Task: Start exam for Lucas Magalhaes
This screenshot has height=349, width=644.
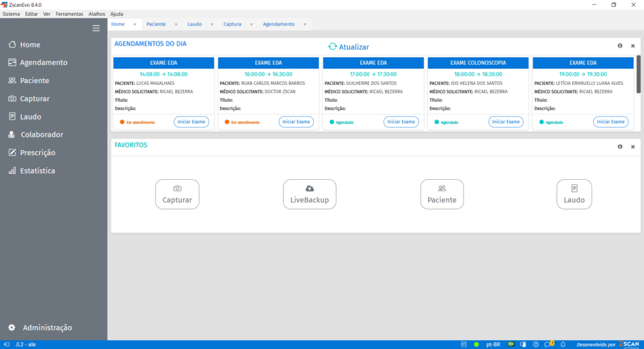Action: 191,122
